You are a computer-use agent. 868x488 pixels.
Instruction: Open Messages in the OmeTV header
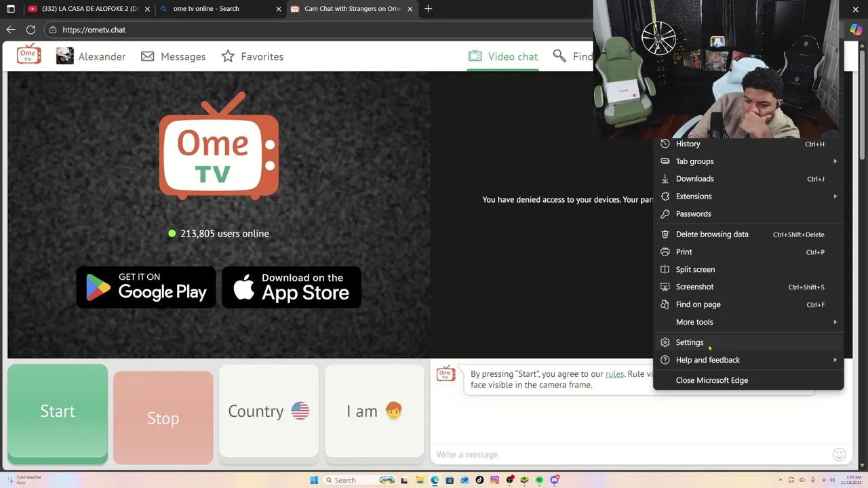pyautogui.click(x=173, y=56)
